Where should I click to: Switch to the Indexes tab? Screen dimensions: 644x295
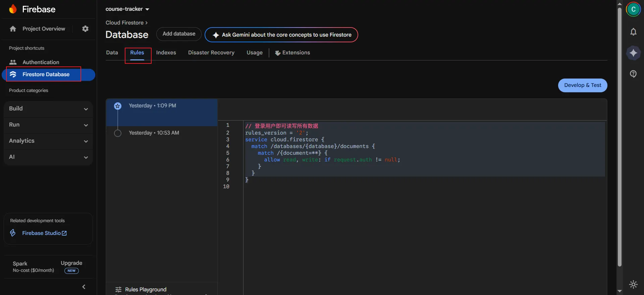166,53
